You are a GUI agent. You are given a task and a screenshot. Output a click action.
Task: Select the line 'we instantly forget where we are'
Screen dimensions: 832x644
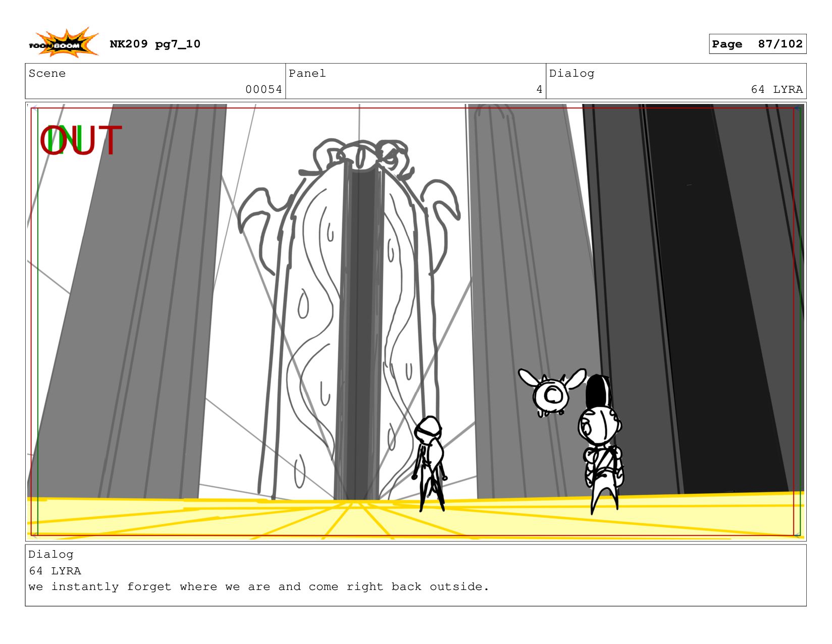click(x=149, y=586)
